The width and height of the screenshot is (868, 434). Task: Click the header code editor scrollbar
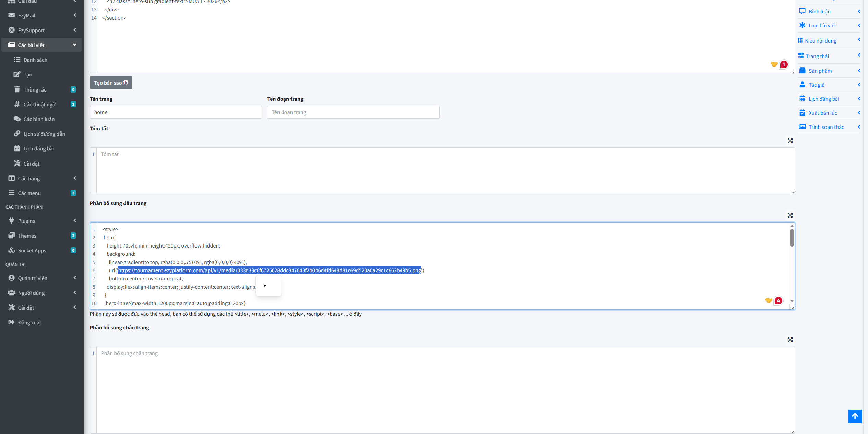click(792, 238)
